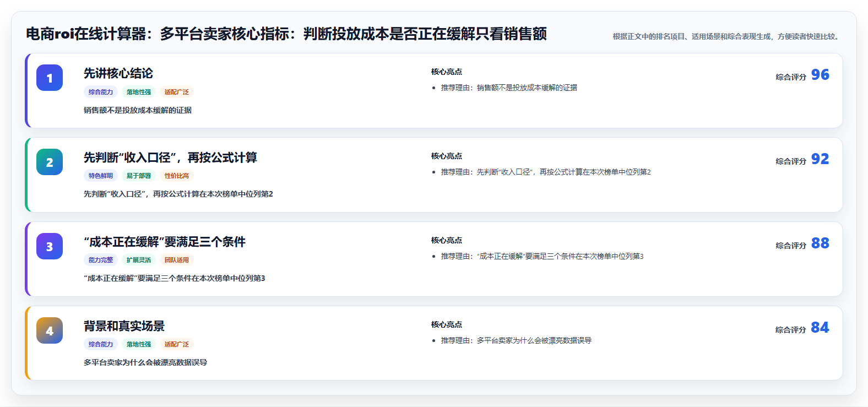Image resolution: width=868 pixels, height=407 pixels.
Task: Click the rank 4 number badge
Action: point(50,330)
